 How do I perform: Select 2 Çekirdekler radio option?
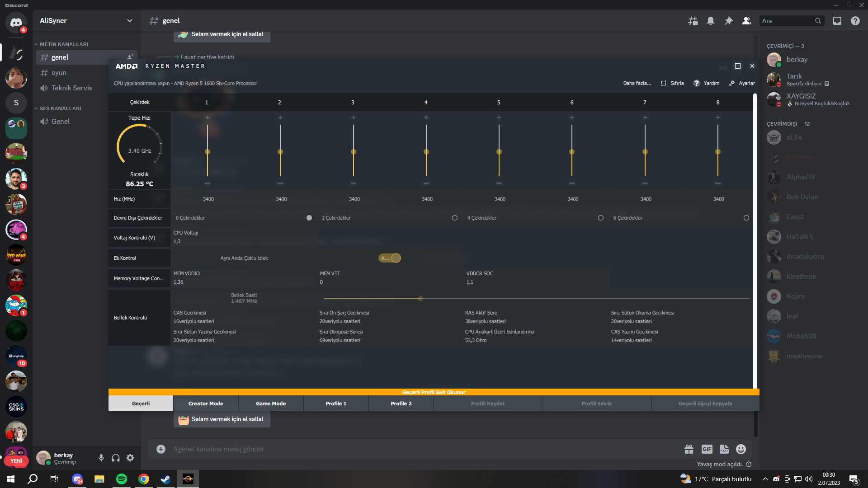click(455, 218)
